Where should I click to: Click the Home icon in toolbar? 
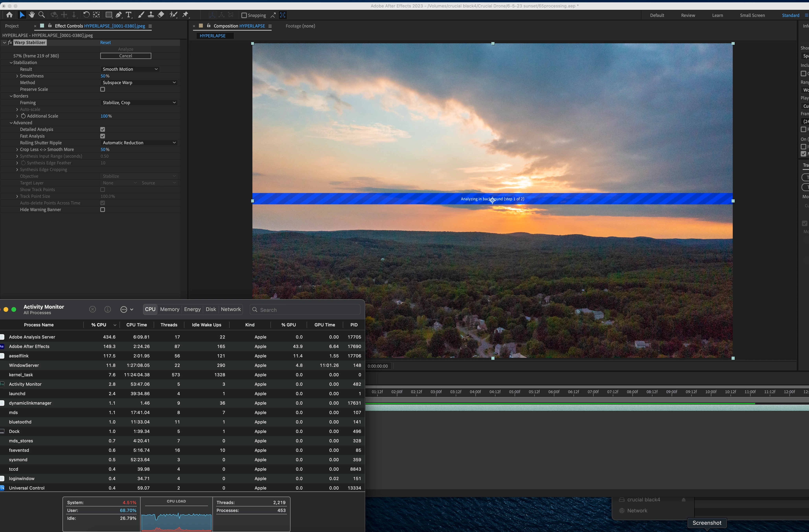pos(9,15)
